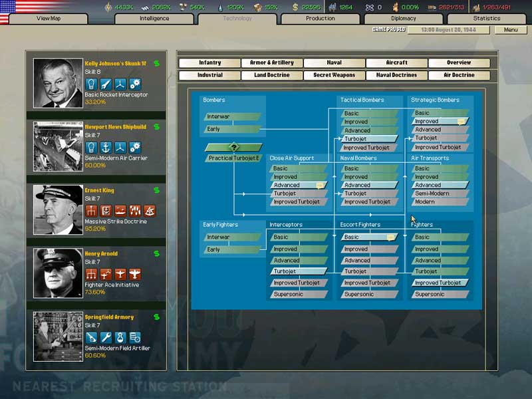The height and width of the screenshot is (399, 532).
Task: Click Ernest King's first orange doctrine icon
Action: [x=91, y=211]
